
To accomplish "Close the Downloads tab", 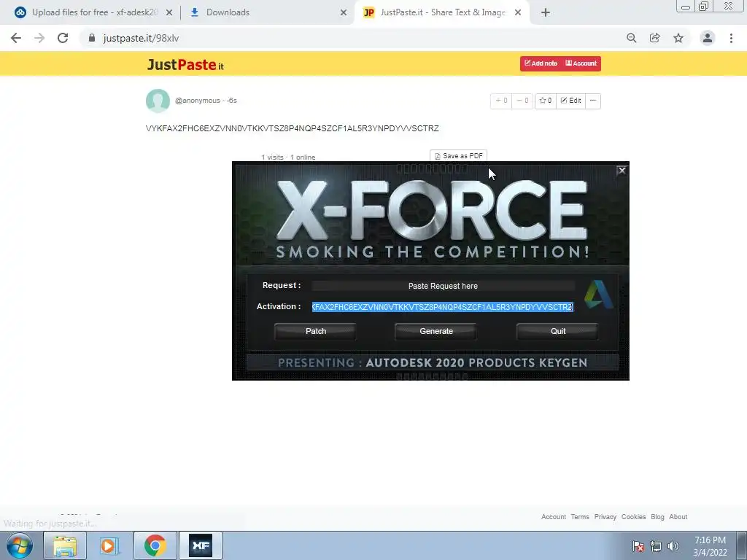I will point(344,13).
